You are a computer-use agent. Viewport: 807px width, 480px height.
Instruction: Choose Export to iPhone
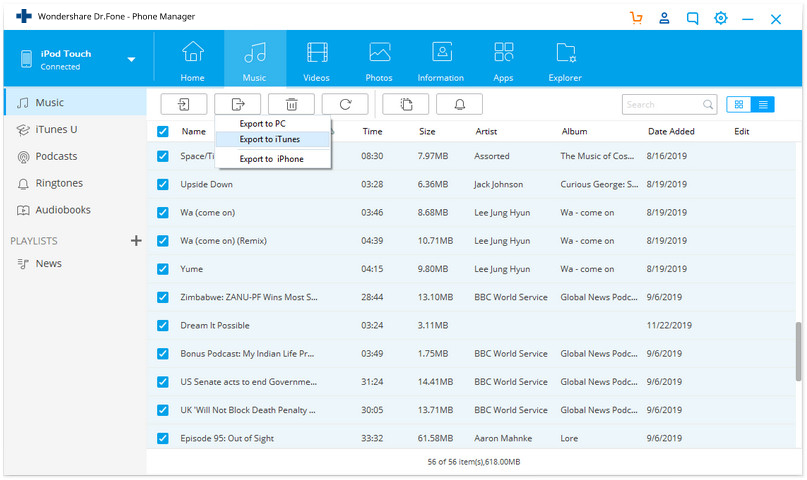click(x=271, y=159)
